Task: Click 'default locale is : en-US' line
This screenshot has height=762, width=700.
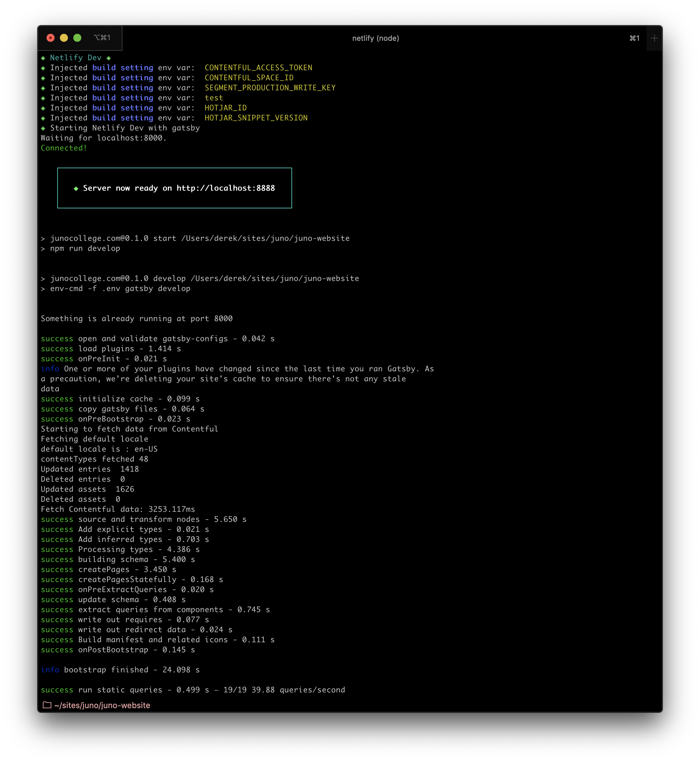Action: [x=99, y=449]
